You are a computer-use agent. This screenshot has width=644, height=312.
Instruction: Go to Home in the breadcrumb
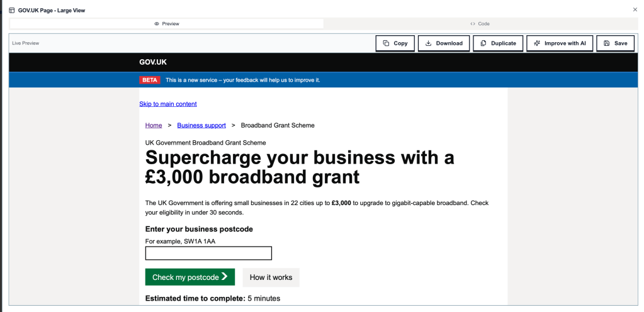[x=154, y=125]
